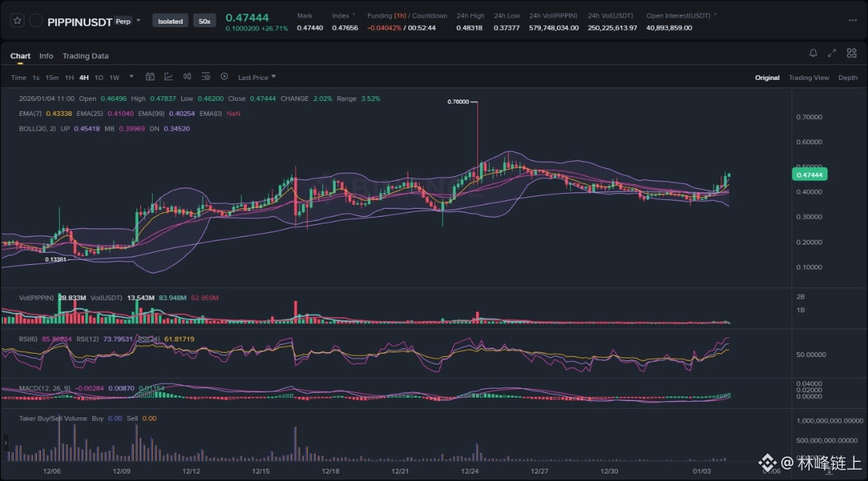868x481 pixels.
Task: Click the Taker Buy/Sell Volume legend
Action: [x=53, y=418]
